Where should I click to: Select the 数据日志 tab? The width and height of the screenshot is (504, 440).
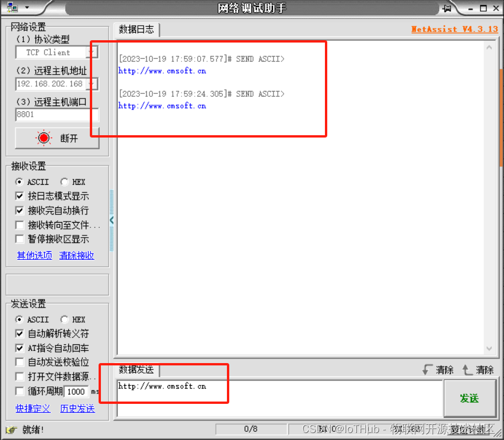coord(136,30)
